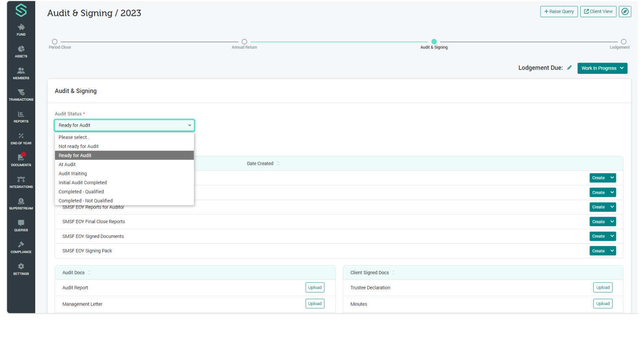Click the compass icon top right

pyautogui.click(x=625, y=12)
